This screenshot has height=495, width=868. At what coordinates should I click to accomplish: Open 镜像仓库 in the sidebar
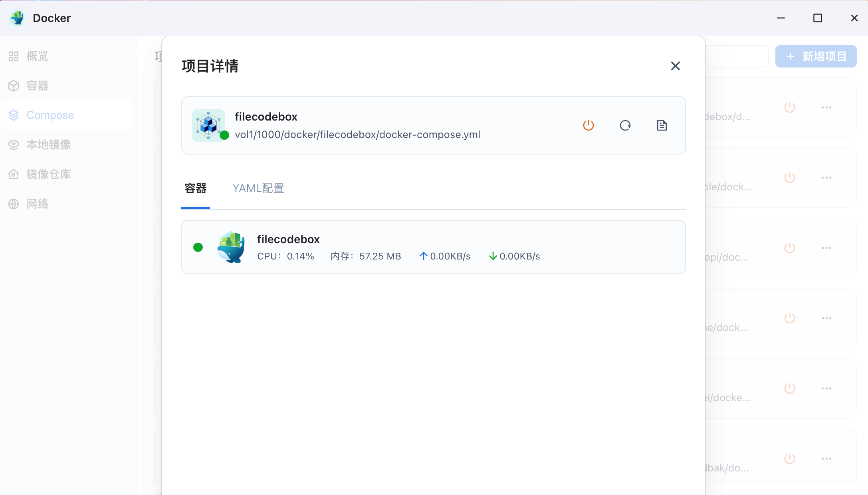pos(66,174)
